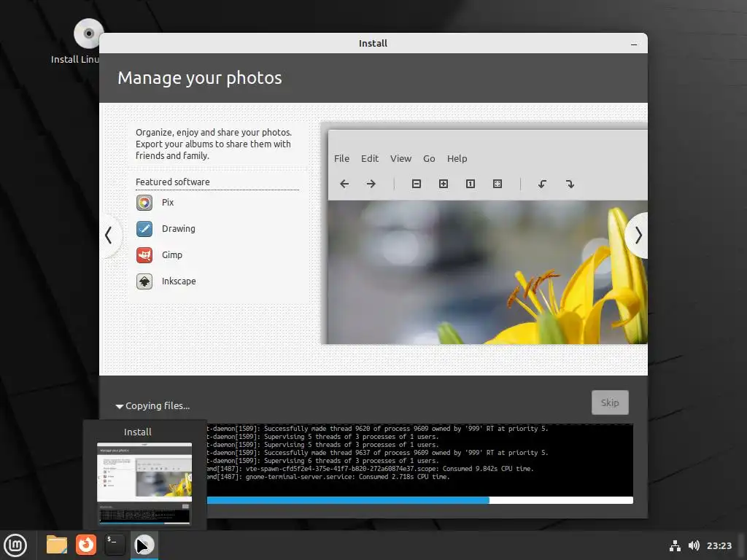747x560 pixels.
Task: Launch Firefox from the panel
Action: click(x=86, y=545)
